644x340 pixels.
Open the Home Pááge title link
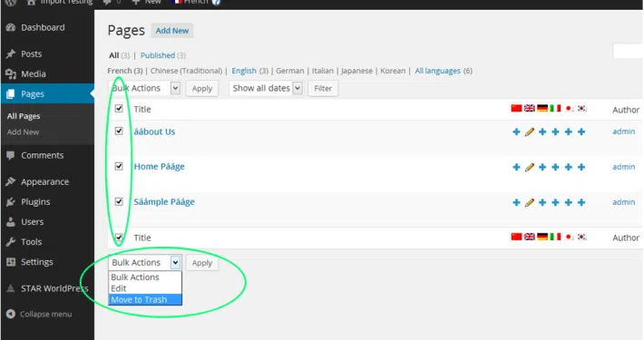pos(160,167)
